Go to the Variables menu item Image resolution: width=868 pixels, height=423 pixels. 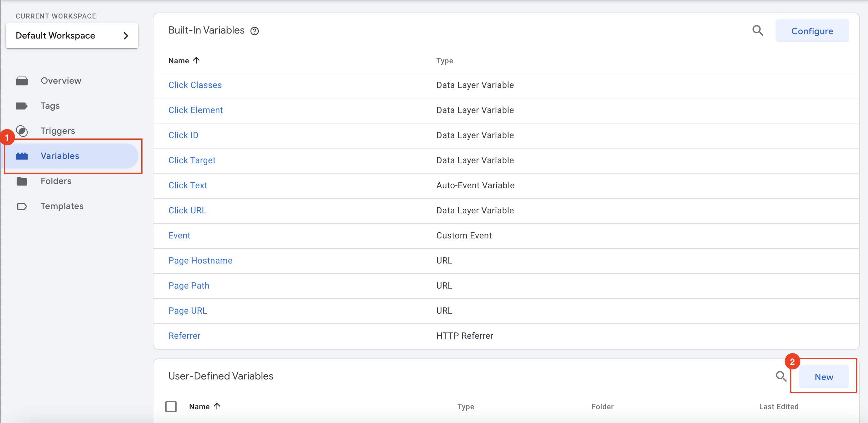tap(60, 156)
